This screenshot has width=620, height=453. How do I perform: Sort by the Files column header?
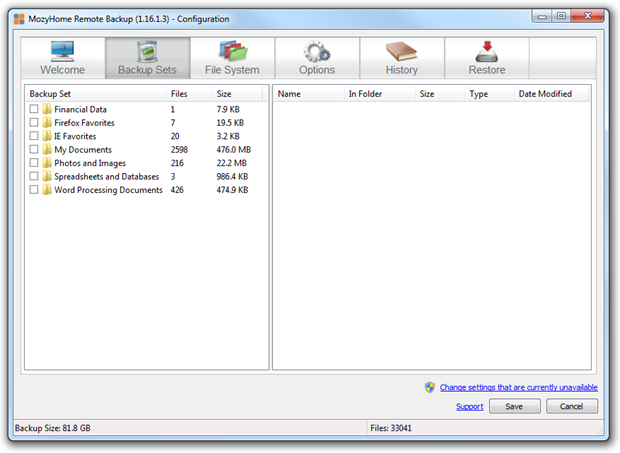189,94
